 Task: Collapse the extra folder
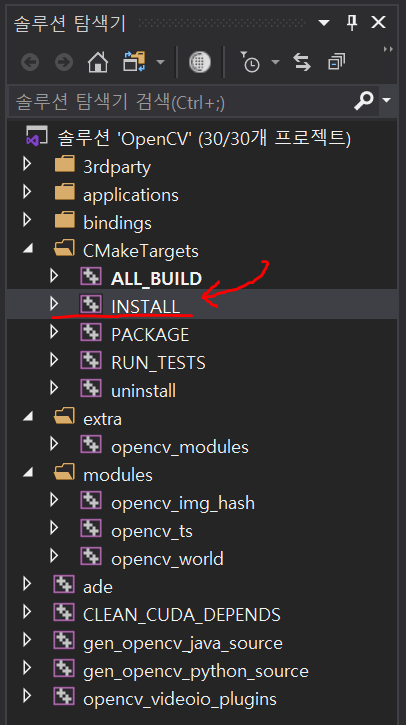pyautogui.click(x=28, y=418)
